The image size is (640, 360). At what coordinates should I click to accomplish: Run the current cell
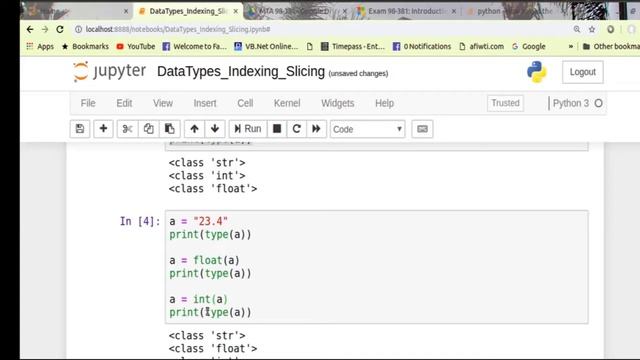(248, 129)
